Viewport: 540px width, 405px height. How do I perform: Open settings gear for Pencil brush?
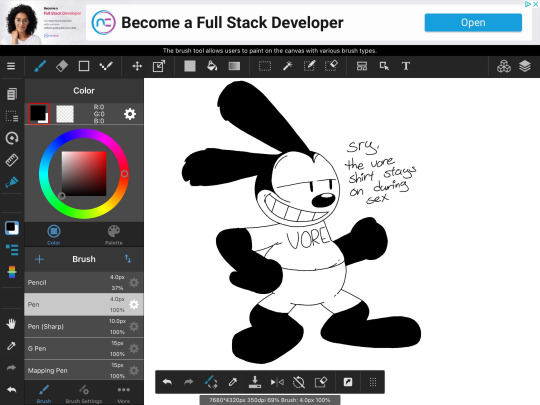coord(134,282)
